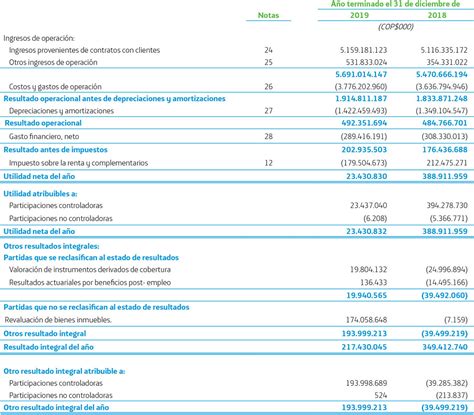Select the value 23.437.040

(369, 205)
